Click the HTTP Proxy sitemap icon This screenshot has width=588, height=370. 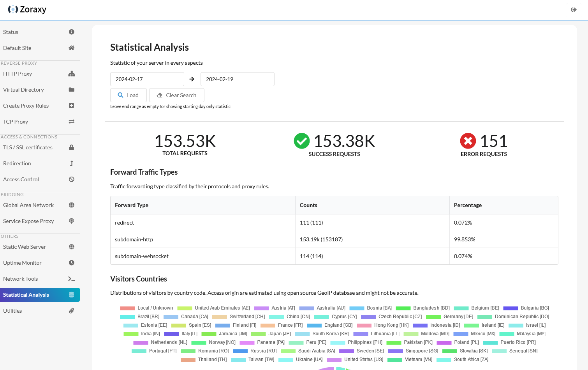(x=71, y=73)
